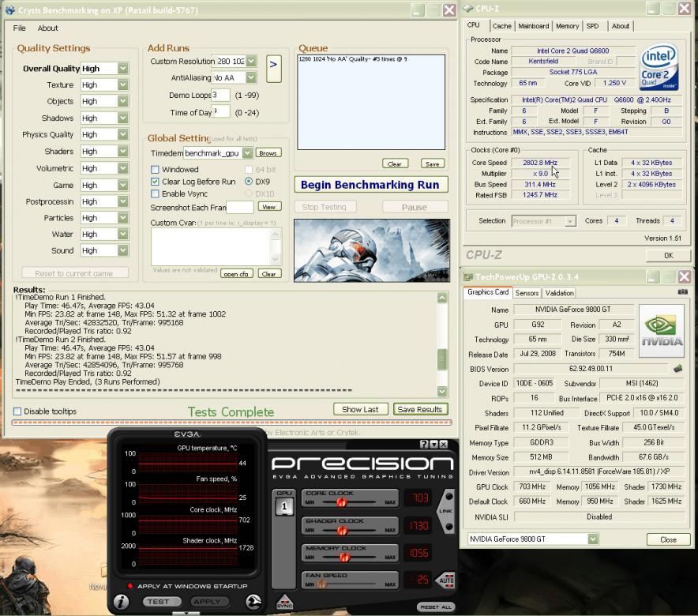Image resolution: width=698 pixels, height=616 pixels.
Task: Switch to the CPU-Z Mainboard tab
Action: [x=533, y=26]
